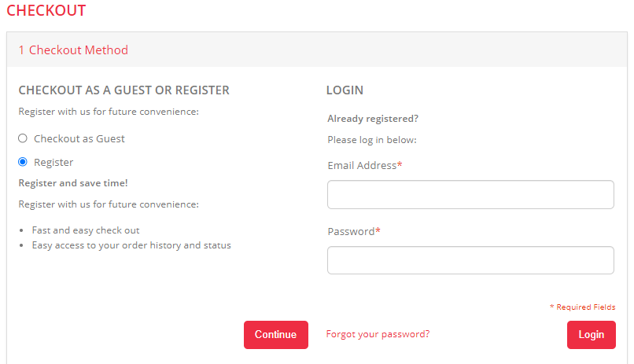Click the Password field label
634x364 pixels.
(353, 232)
